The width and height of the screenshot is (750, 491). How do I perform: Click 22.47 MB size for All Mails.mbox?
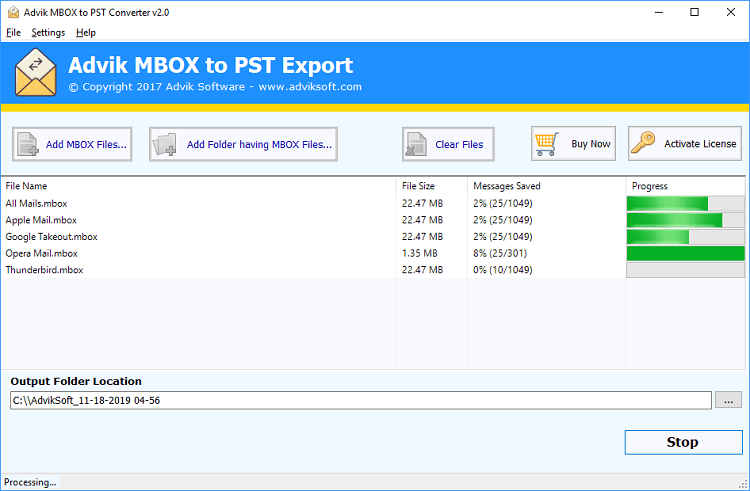(x=422, y=204)
